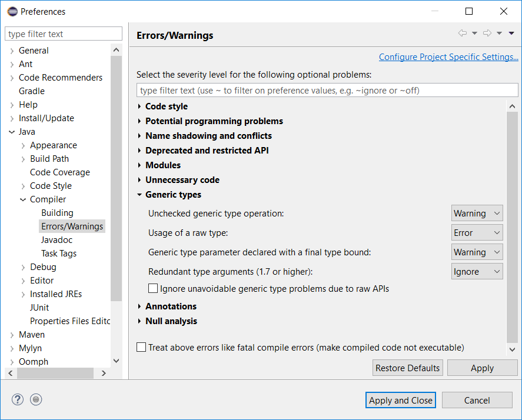
Task: Expand the Debug tree node arrow
Action: [23, 267]
